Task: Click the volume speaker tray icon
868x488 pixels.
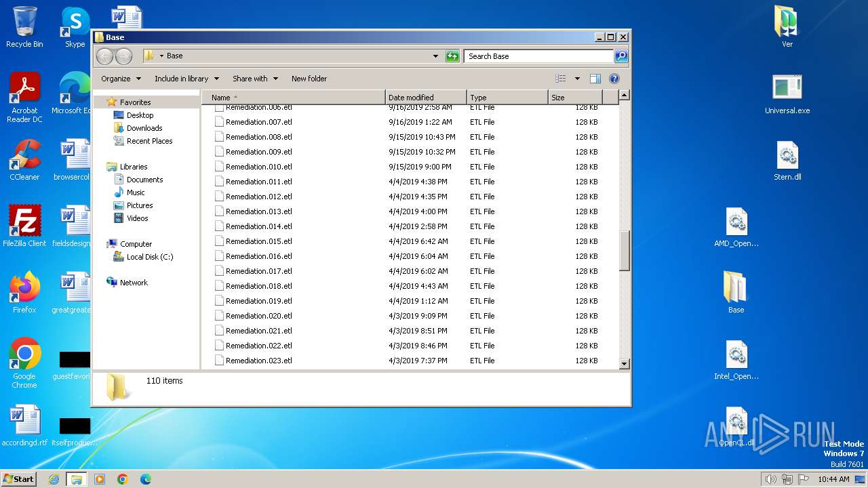Action: tap(770, 479)
